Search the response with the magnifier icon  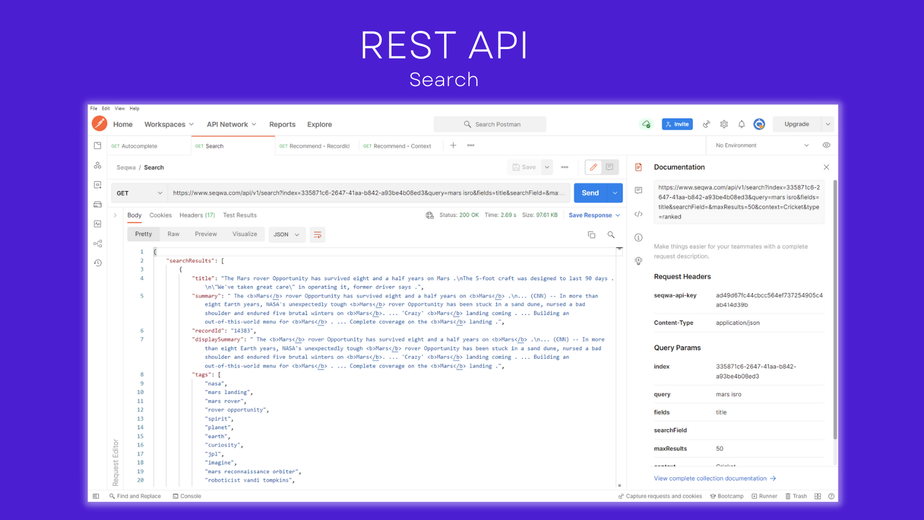tap(611, 235)
